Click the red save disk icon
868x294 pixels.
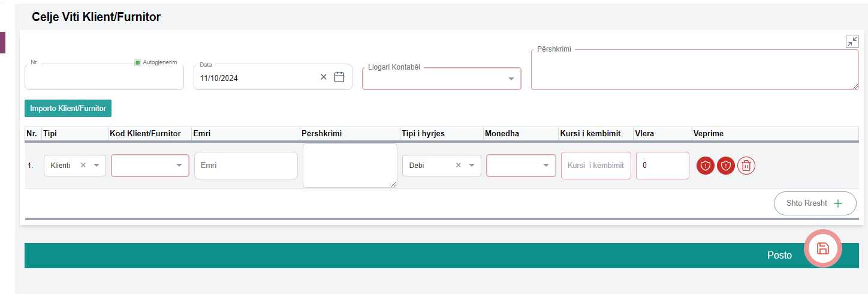coord(823,248)
